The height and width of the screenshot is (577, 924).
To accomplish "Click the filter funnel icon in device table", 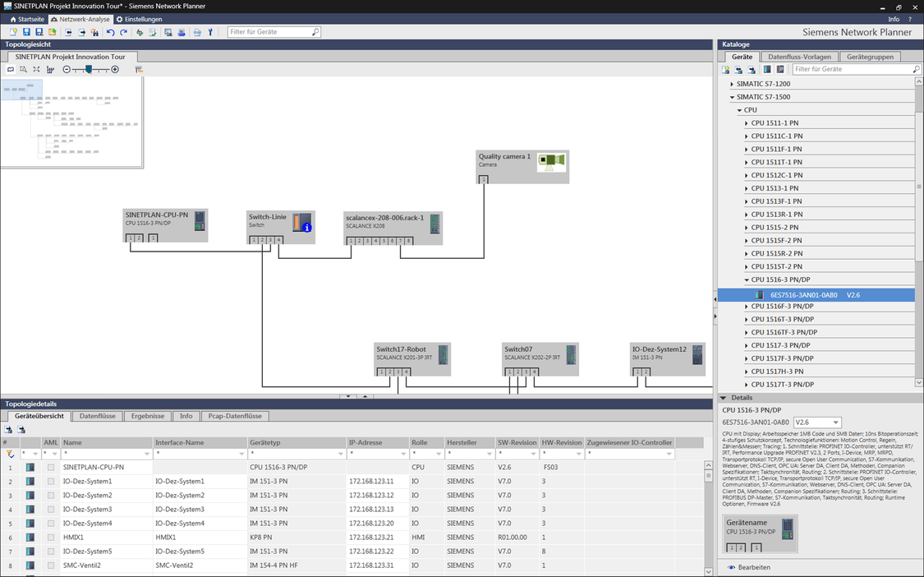I will (x=9, y=454).
